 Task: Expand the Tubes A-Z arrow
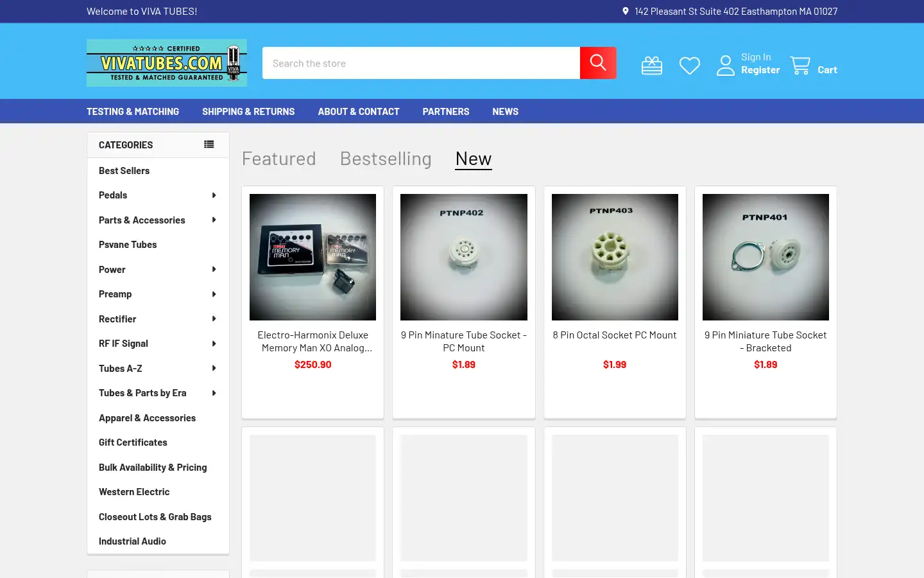(x=214, y=369)
